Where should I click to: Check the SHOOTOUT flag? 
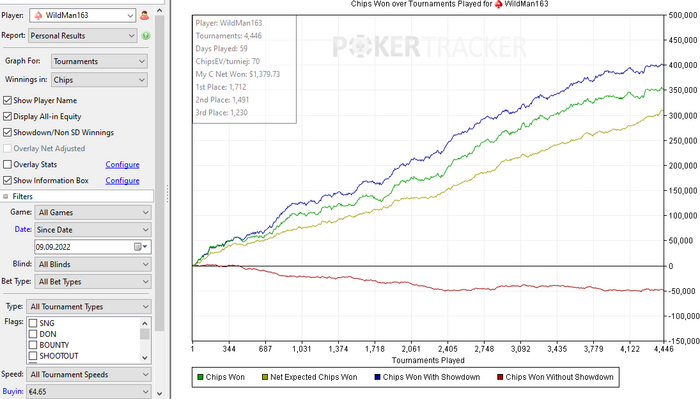click(x=33, y=356)
